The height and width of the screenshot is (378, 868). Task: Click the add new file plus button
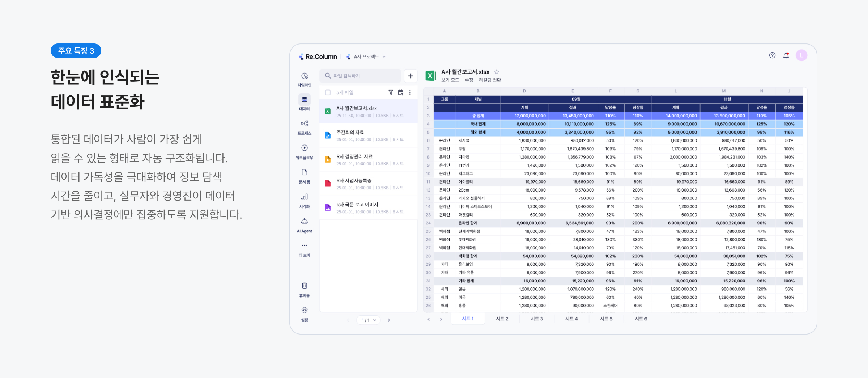click(x=410, y=76)
